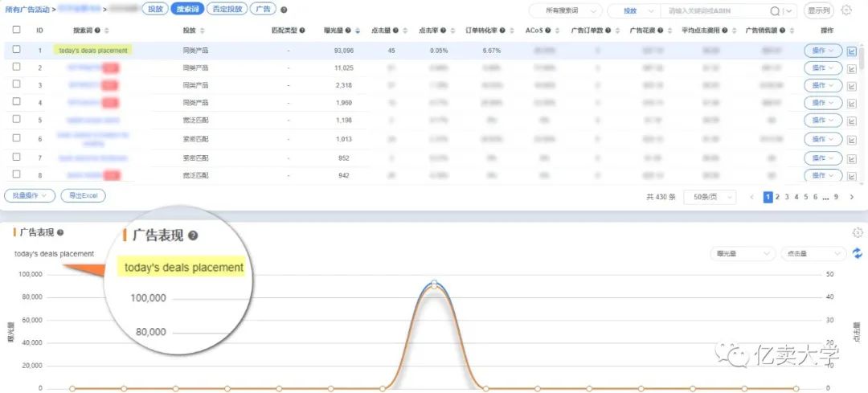Toggle the select-all header checkbox
Screen dimensions: 868x393
pos(17,30)
